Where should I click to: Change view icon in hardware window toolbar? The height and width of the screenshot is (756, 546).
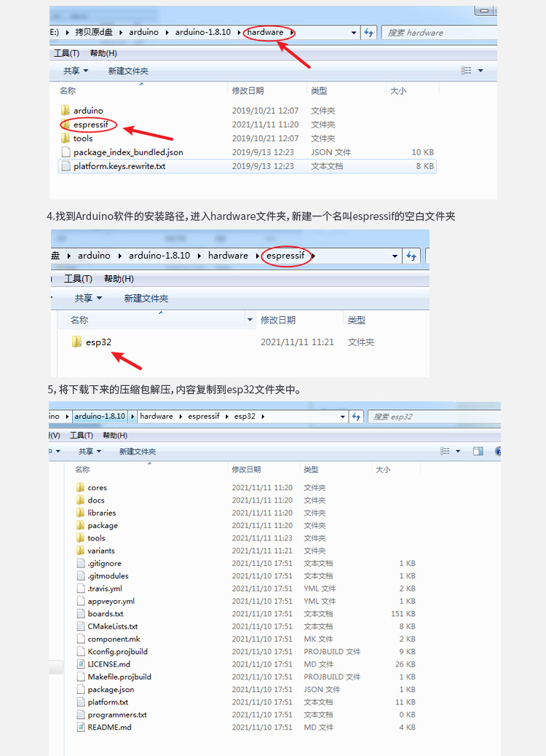click(x=466, y=71)
